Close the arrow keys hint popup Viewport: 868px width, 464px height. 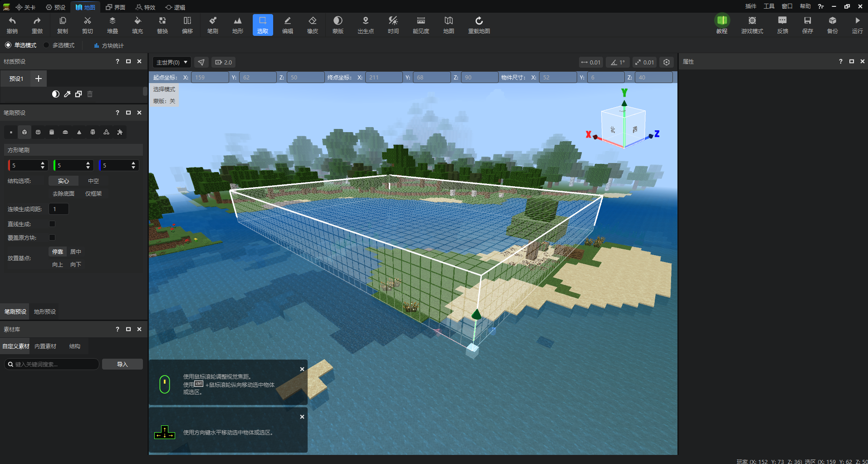[x=302, y=417]
